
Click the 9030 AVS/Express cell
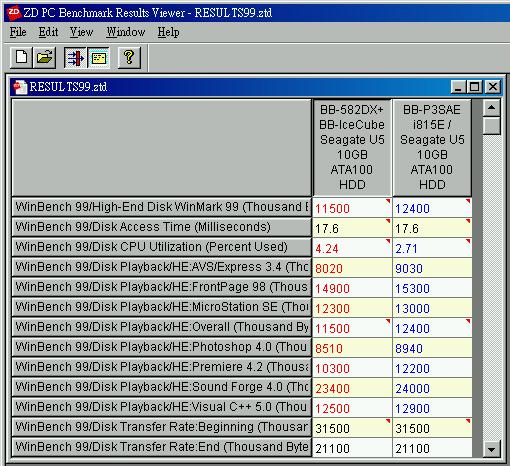pos(432,268)
